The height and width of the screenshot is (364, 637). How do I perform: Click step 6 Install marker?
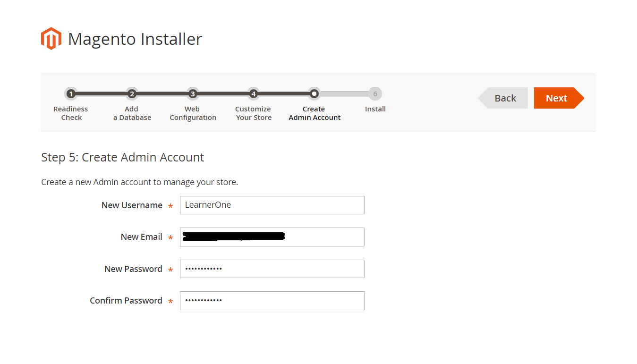375,94
